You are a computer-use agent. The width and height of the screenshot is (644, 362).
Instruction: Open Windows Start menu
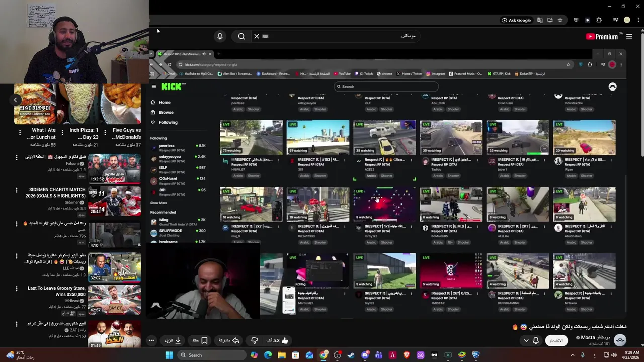pos(169,355)
